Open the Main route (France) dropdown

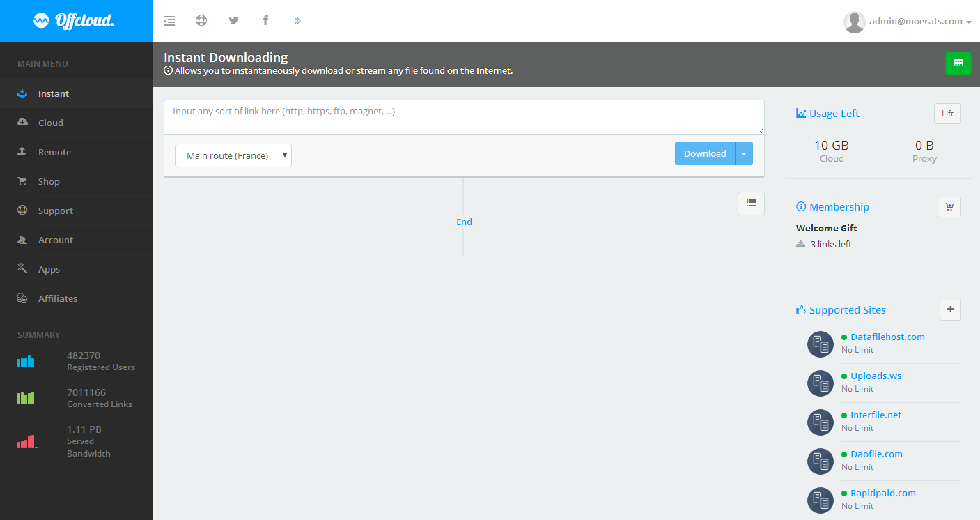[x=233, y=155]
